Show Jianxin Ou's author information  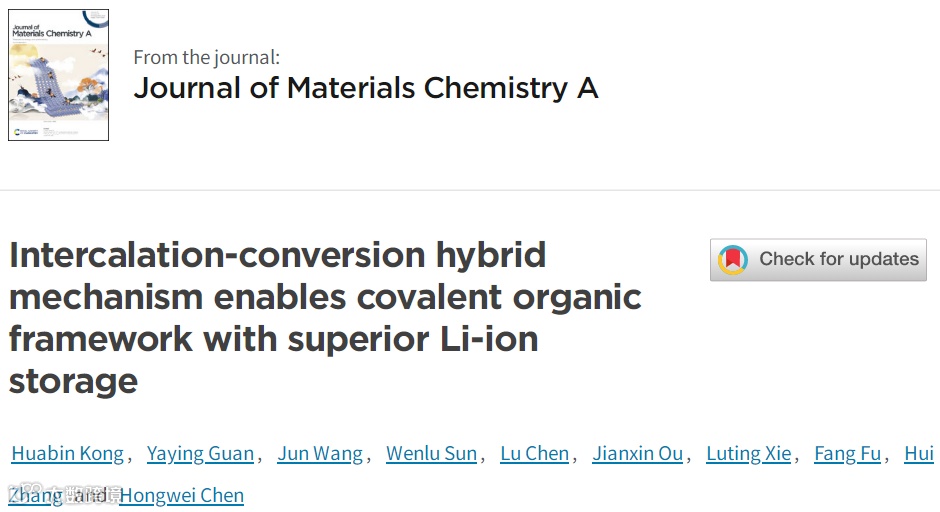point(637,454)
